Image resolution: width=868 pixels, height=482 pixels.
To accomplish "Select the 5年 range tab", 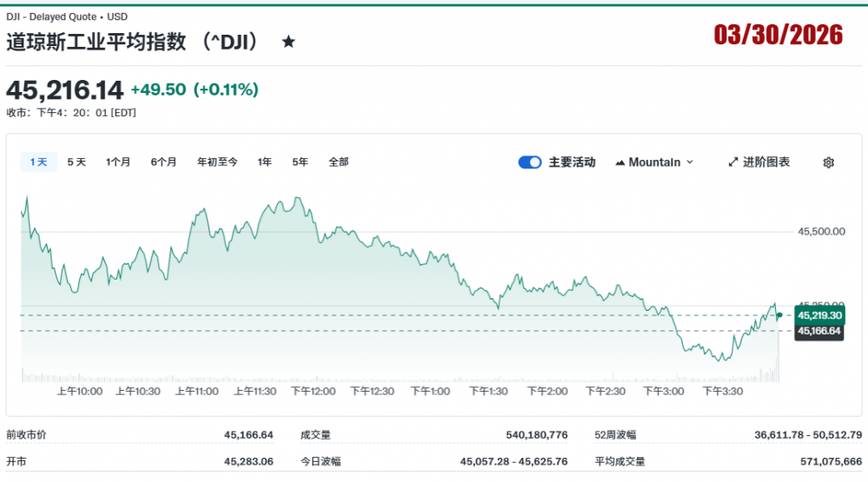I will pyautogui.click(x=300, y=162).
